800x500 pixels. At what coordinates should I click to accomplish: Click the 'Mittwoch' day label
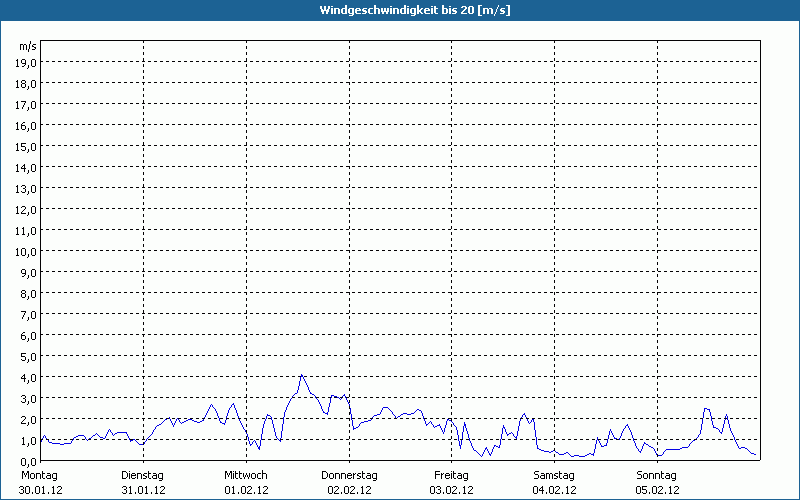246,476
